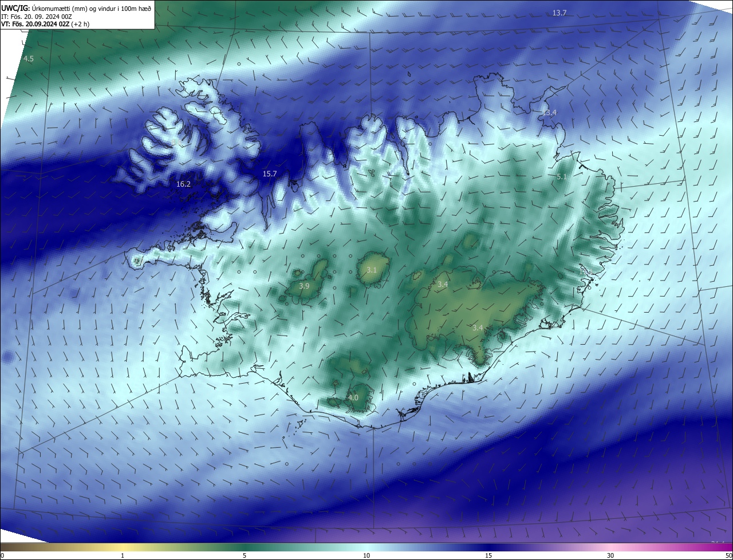Select the 13.4 value label
The width and height of the screenshot is (733, 560).
(x=549, y=113)
